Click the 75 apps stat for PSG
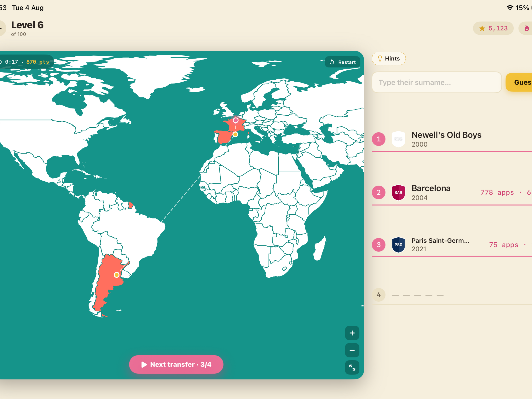 (503, 245)
